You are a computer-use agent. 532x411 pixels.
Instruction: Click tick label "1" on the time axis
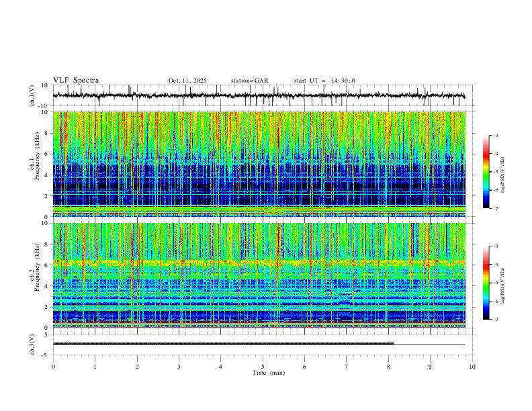click(95, 367)
